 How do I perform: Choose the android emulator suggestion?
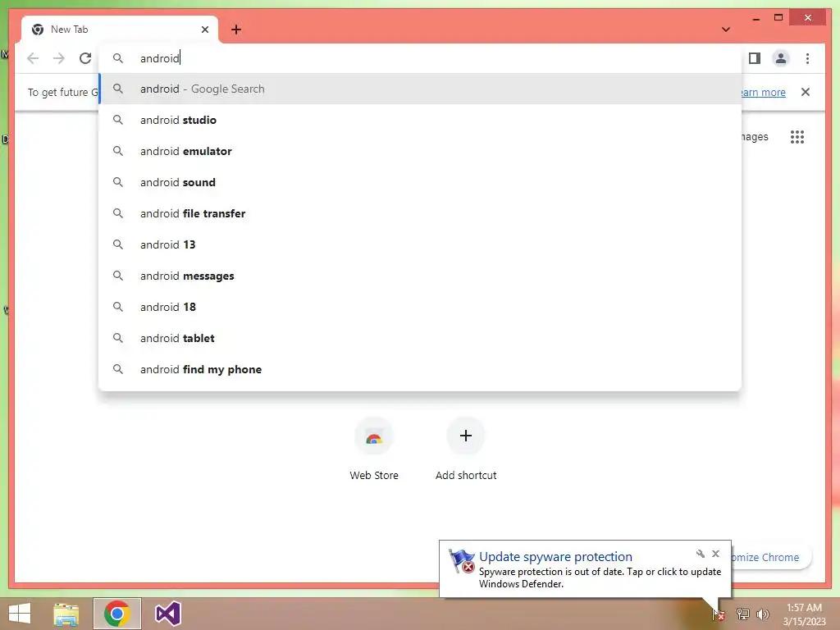tap(420, 151)
